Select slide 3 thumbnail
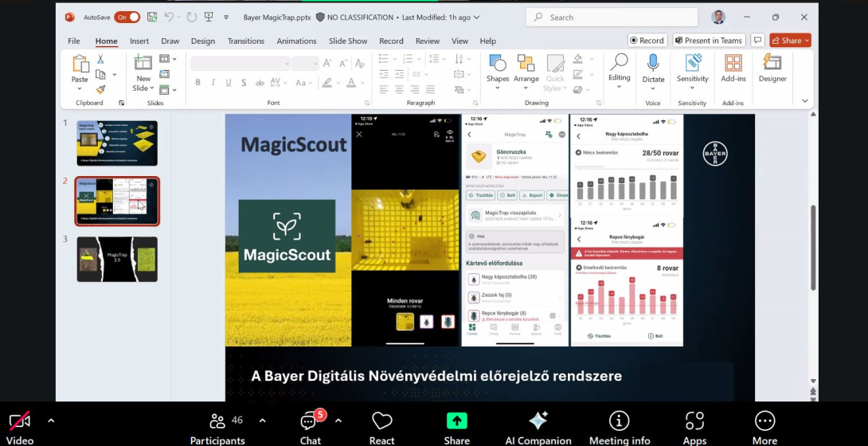The width and height of the screenshot is (868, 446). pyautogui.click(x=117, y=259)
